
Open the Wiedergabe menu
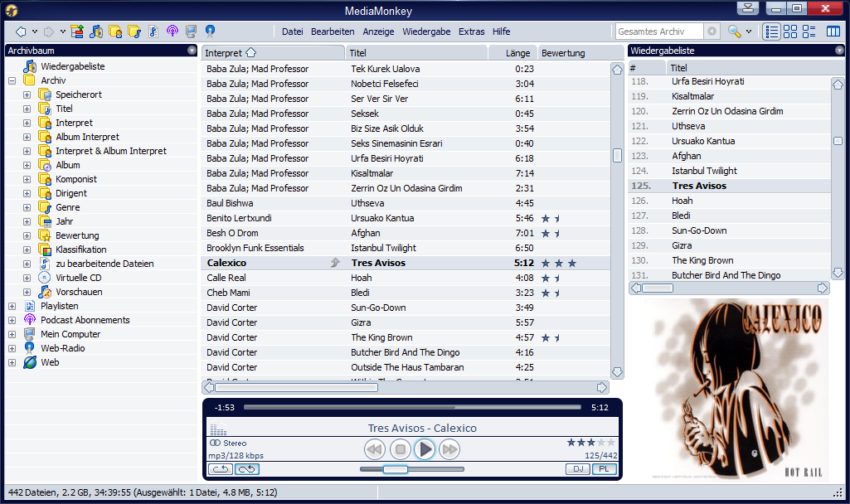click(x=426, y=31)
